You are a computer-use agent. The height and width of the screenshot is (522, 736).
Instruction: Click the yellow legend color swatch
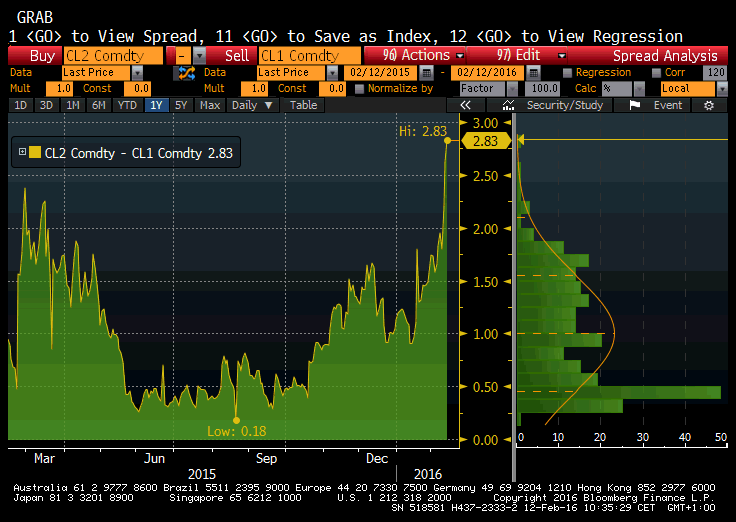35,152
